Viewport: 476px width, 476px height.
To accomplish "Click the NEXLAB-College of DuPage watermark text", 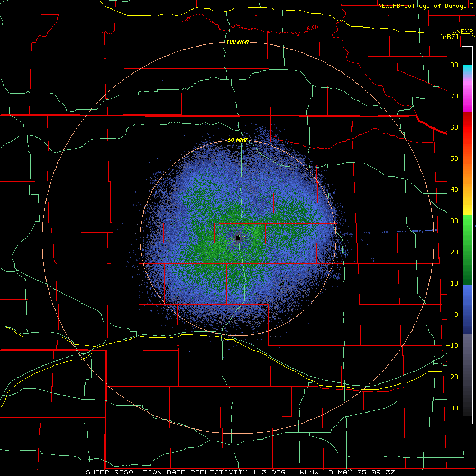I will (x=422, y=6).
